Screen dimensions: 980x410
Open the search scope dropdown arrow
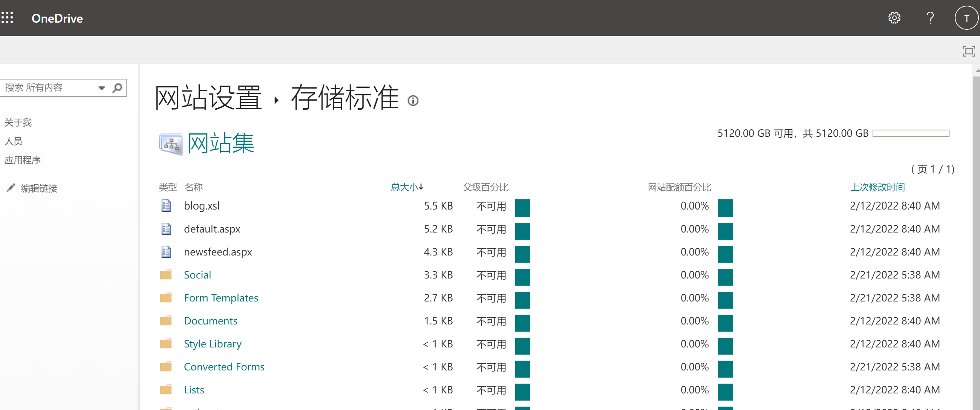pyautogui.click(x=101, y=87)
